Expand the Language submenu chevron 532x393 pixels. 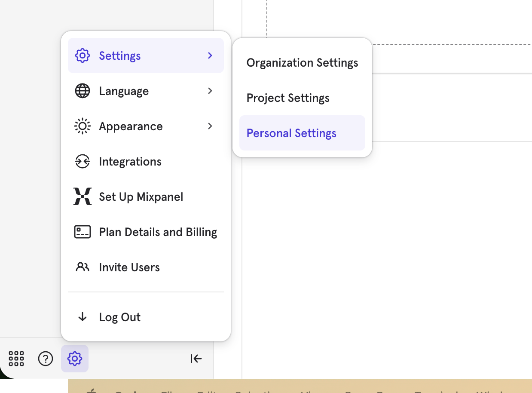210,91
